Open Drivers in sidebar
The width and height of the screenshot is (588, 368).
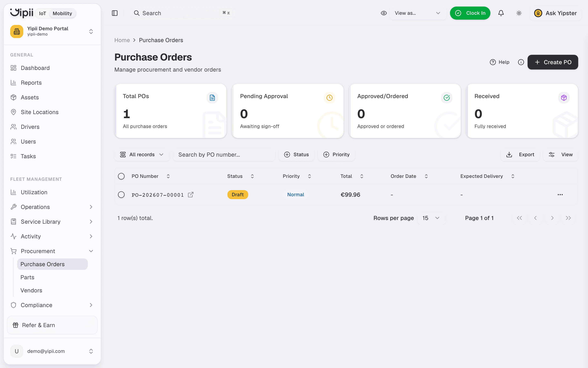(52, 127)
